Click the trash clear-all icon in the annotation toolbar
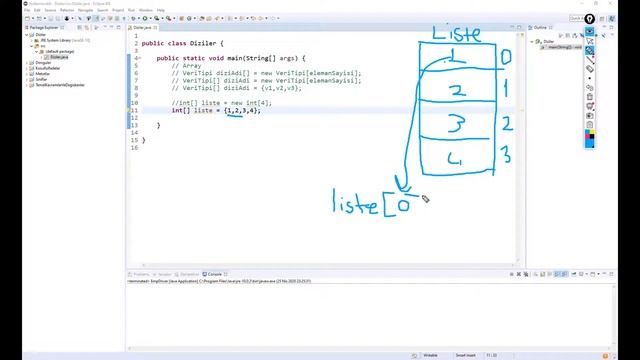 [589, 97]
